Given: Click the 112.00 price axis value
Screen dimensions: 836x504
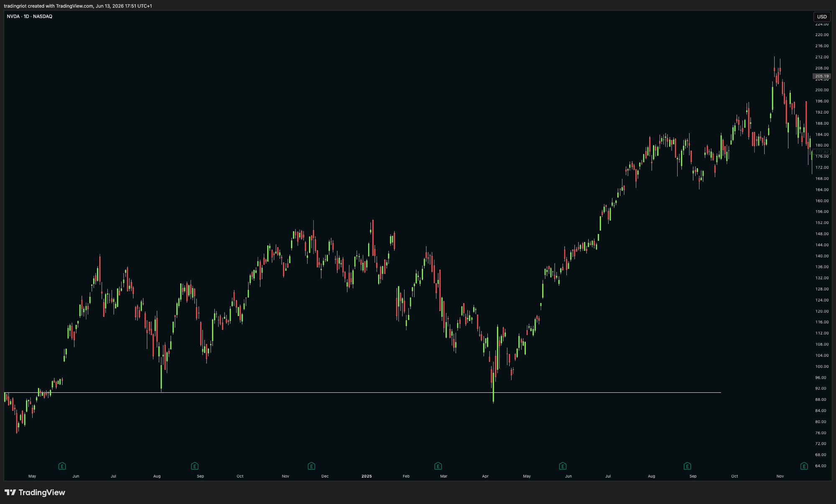Looking at the screenshot, I should pos(822,333).
